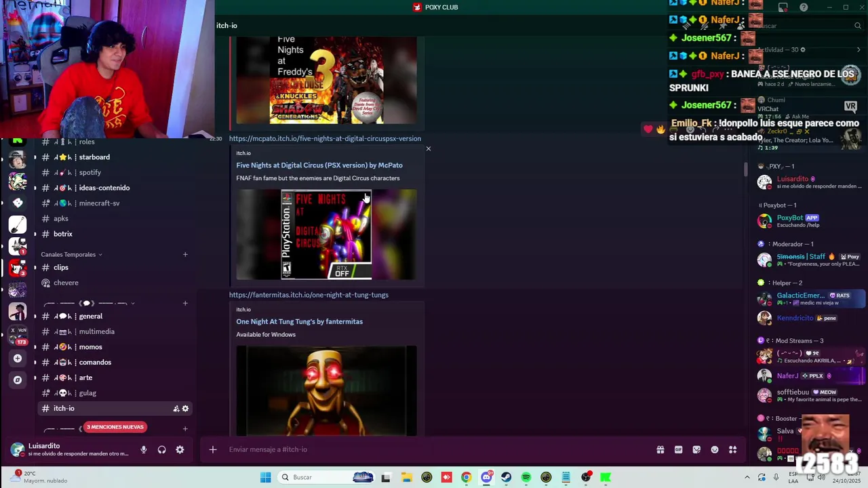The image size is (868, 488).
Task: Open Spotify from taskbar
Action: point(526,477)
